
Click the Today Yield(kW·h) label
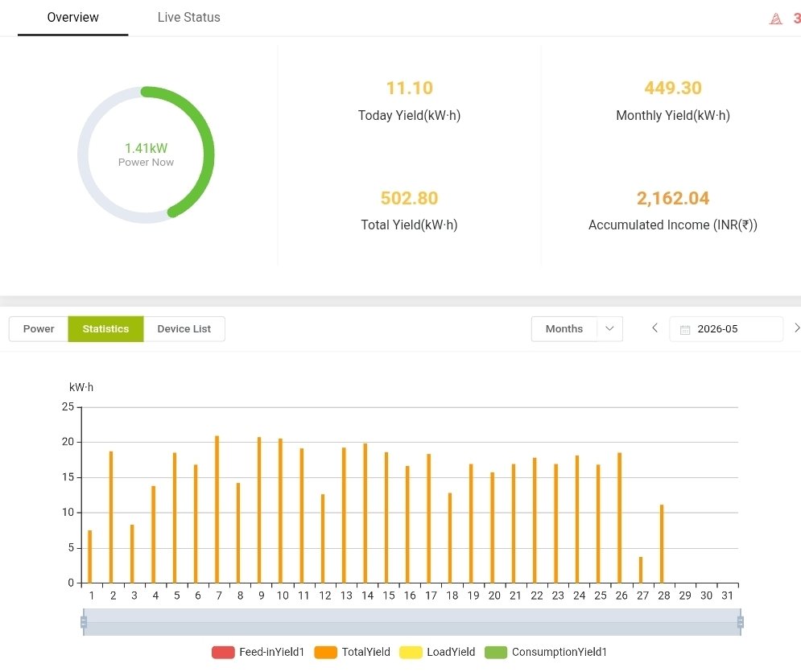pos(409,115)
